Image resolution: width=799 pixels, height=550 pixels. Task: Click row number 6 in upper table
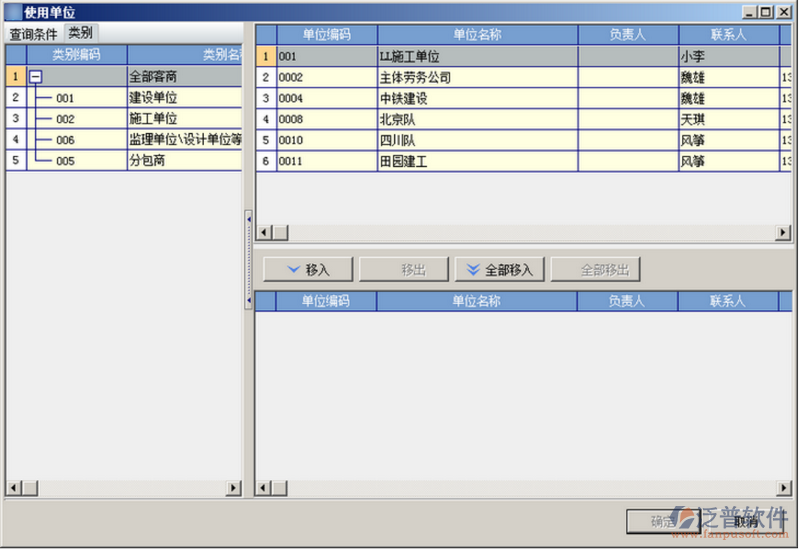[265, 161]
